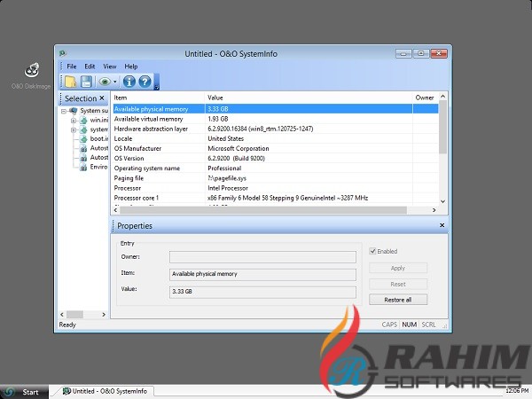Screen dimensions: 532x399
Task: Click the Save floppy disk toolbar icon
Action: coord(86,82)
